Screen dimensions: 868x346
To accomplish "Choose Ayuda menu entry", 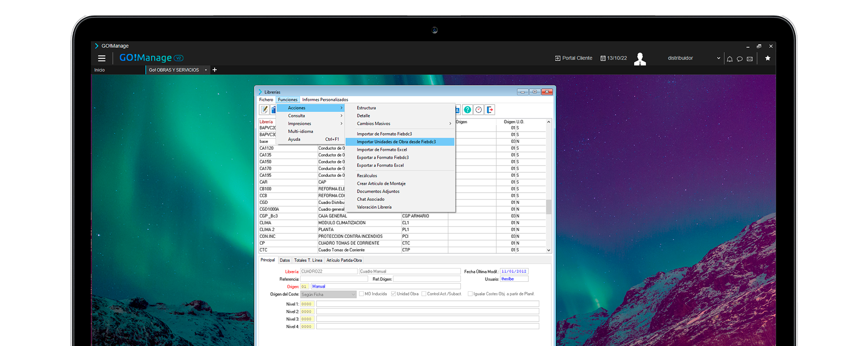I will (311, 139).
